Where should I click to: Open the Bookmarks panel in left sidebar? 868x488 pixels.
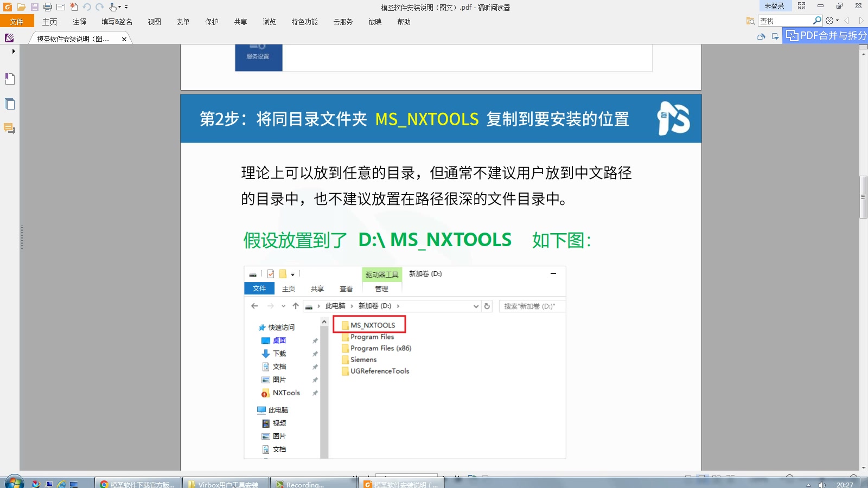[10, 79]
